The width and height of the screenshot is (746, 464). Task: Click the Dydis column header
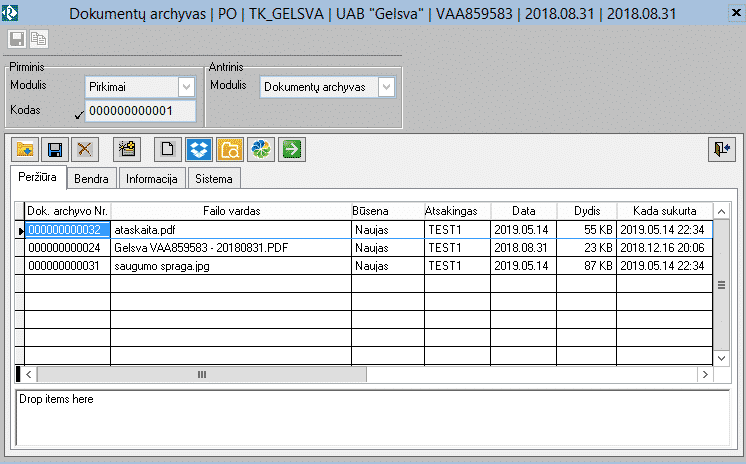586,211
